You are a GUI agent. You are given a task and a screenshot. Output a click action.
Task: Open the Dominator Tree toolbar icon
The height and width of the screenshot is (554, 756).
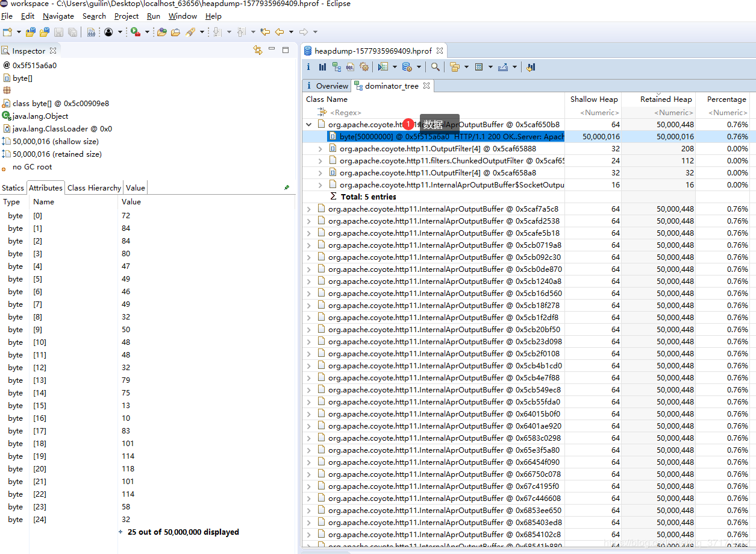(336, 67)
